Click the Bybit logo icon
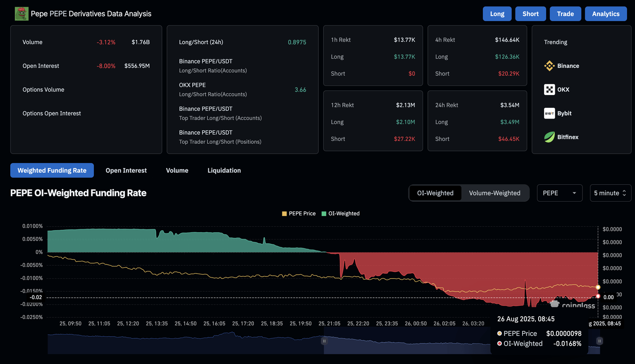The height and width of the screenshot is (364, 635). point(549,113)
